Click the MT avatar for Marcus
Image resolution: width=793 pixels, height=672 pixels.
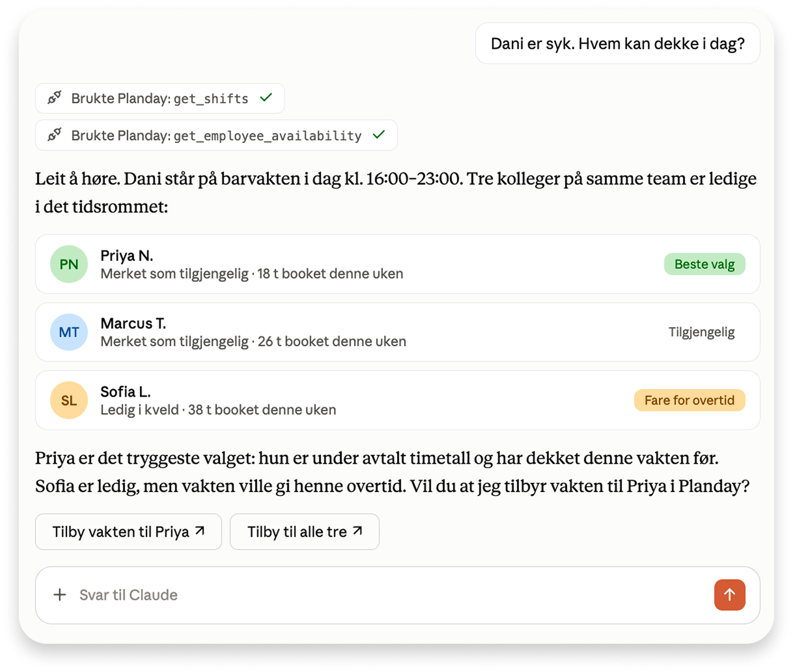[69, 332]
